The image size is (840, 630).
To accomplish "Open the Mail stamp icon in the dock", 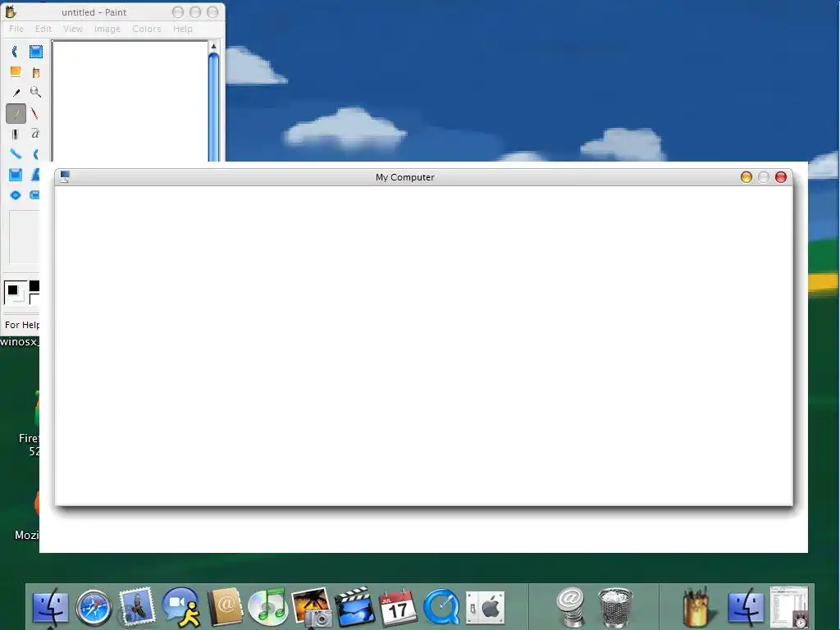I will pos(137,607).
